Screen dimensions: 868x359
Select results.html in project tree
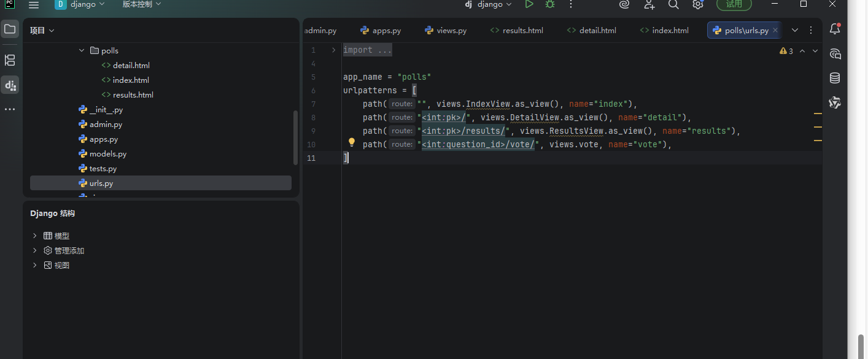[x=133, y=95]
